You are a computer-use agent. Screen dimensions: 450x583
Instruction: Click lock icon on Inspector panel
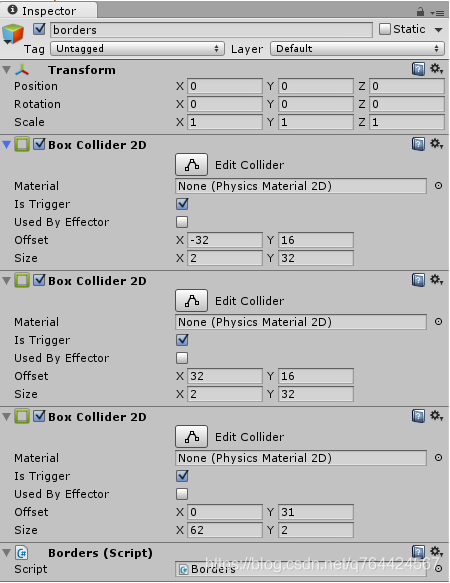(x=420, y=12)
